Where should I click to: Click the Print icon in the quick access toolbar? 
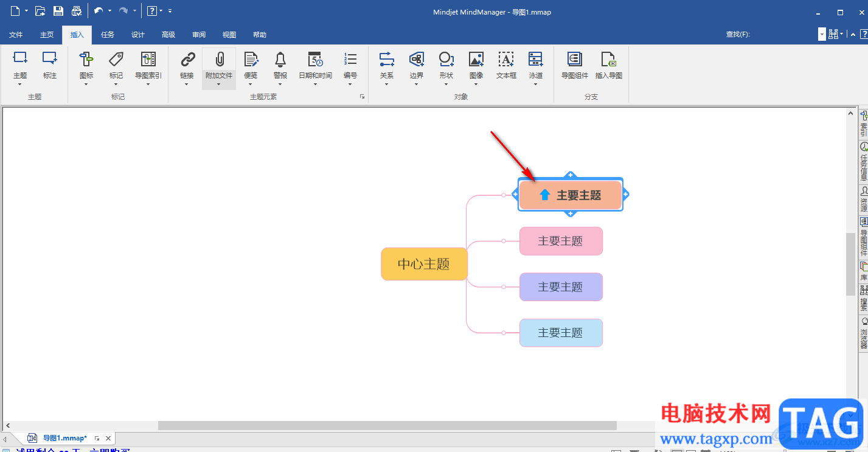(x=76, y=11)
